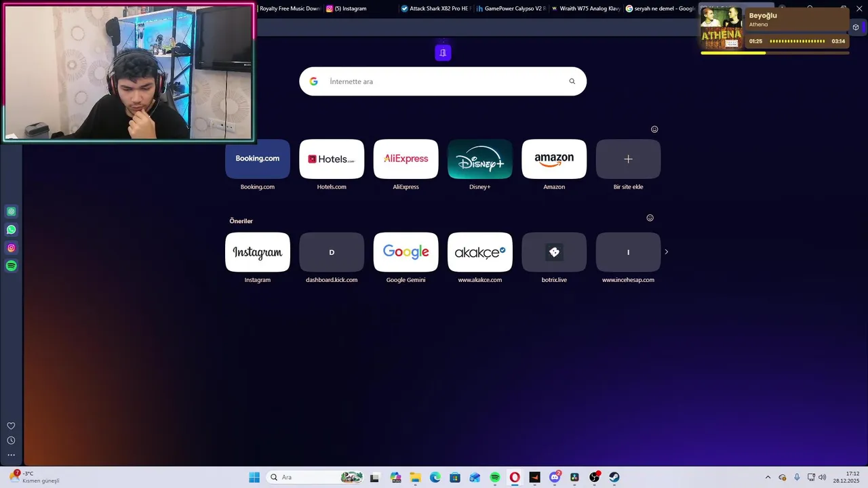Open the ChatGPT sidebar panel icon
Image resolution: width=868 pixels, height=488 pixels.
click(x=11, y=211)
